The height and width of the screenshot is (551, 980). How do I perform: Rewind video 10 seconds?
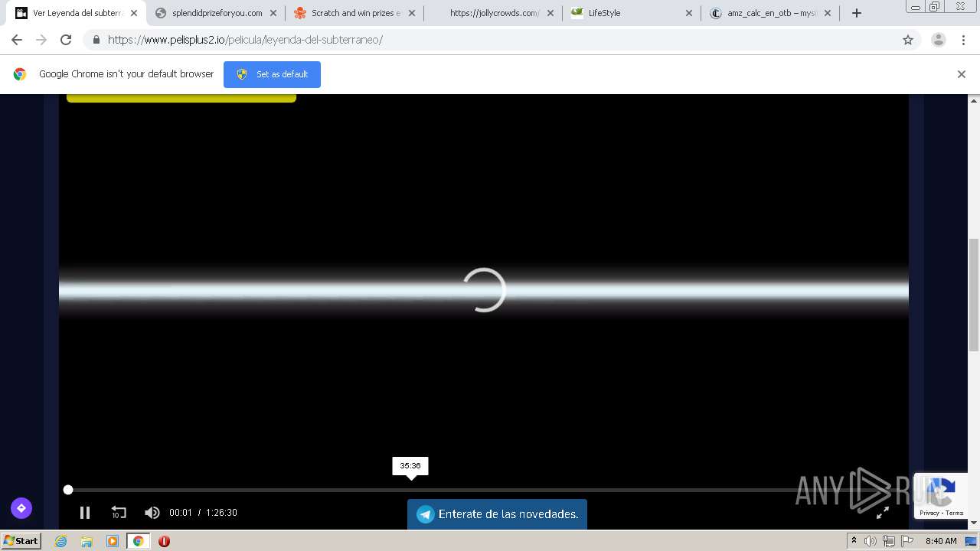pyautogui.click(x=119, y=513)
